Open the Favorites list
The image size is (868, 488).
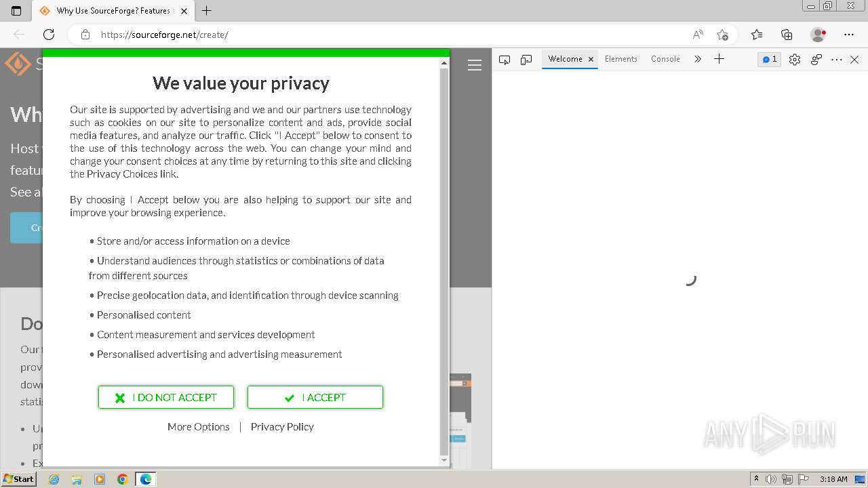pos(757,35)
